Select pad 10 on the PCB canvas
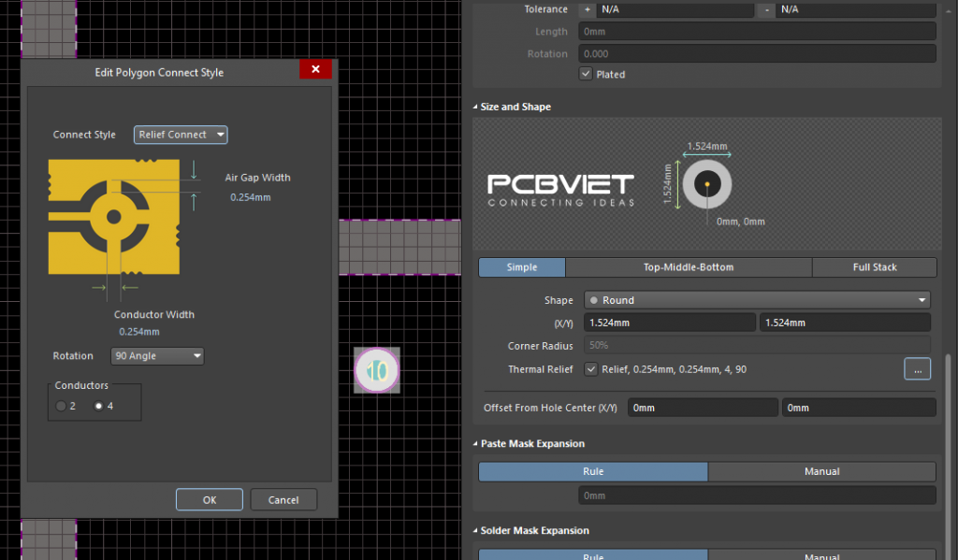Image resolution: width=958 pixels, height=560 pixels. tap(377, 369)
